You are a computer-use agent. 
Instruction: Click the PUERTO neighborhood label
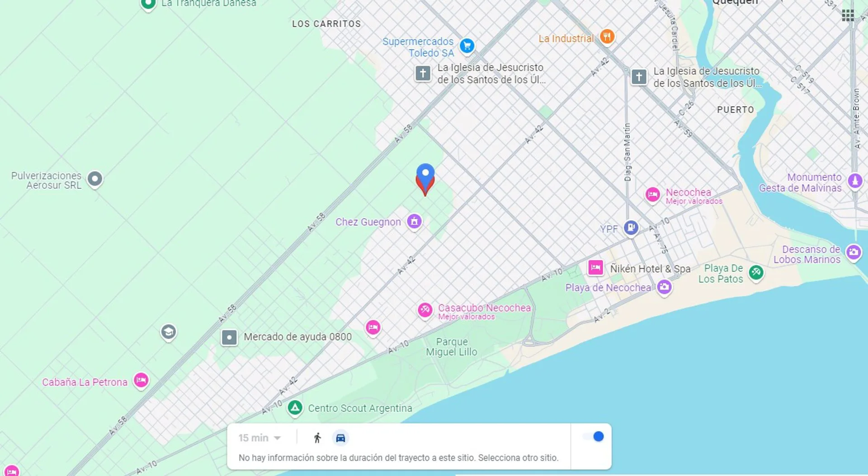(736, 110)
